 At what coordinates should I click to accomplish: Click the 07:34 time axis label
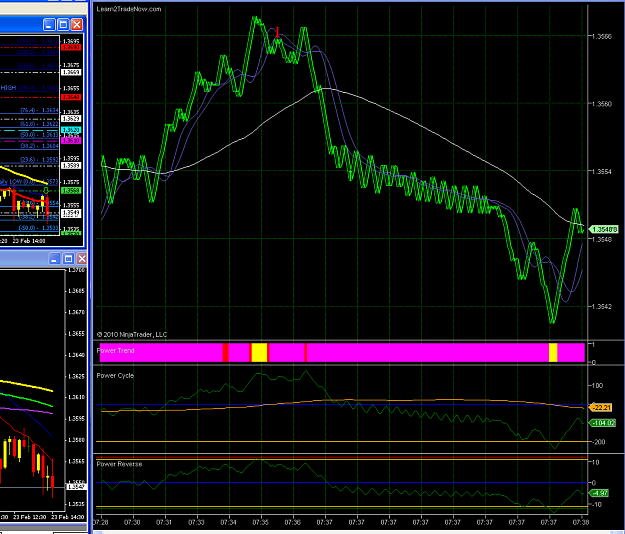pyautogui.click(x=228, y=522)
